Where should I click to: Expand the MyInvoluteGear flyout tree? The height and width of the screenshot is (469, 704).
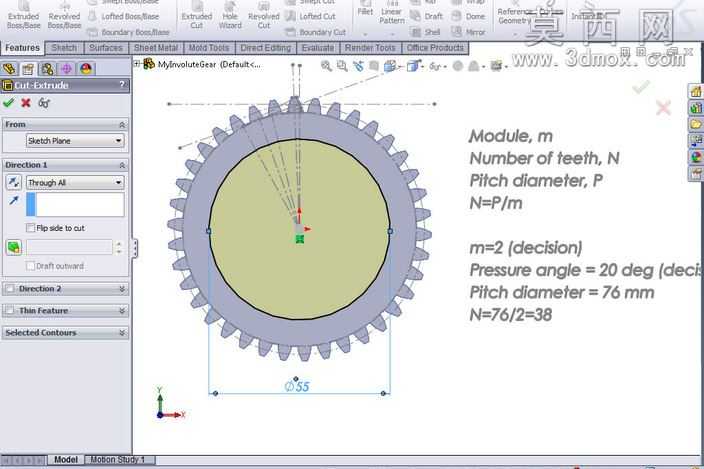[136, 64]
